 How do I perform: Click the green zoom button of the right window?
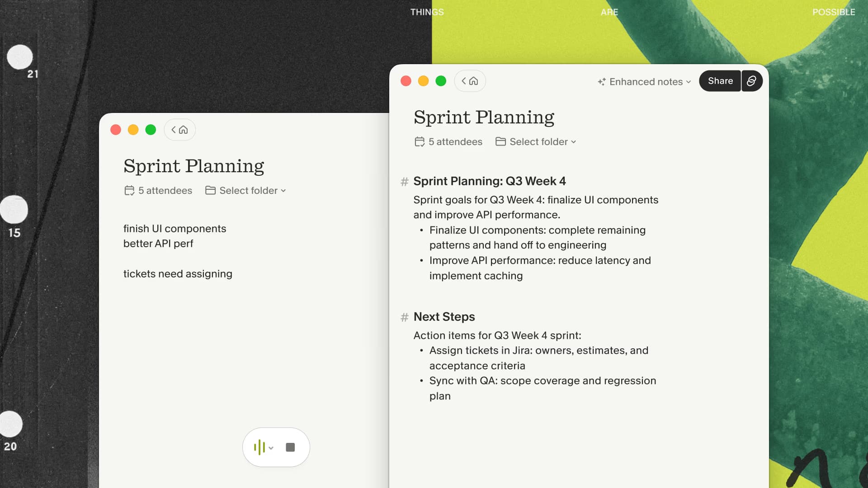point(441,81)
